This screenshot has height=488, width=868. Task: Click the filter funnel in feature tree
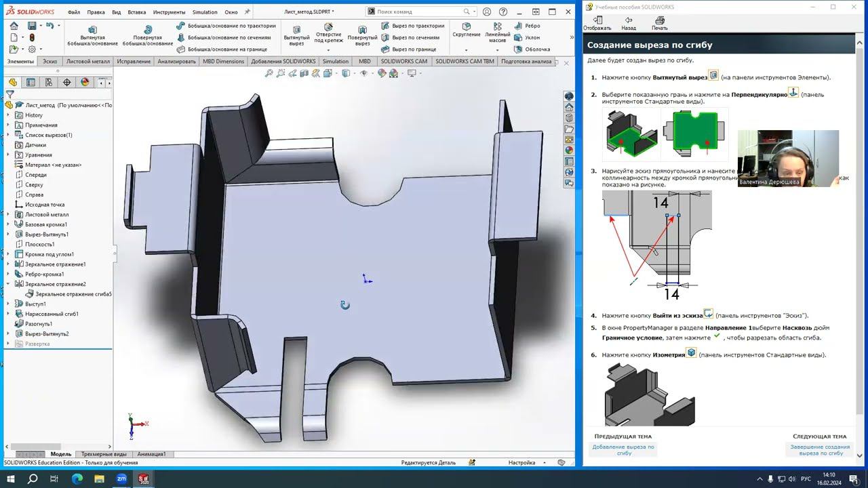[10, 94]
